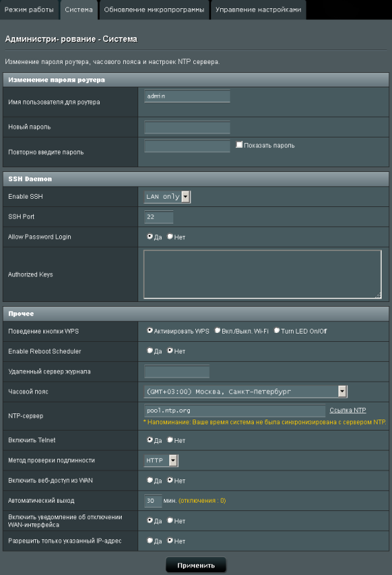Select Нет for Разрешить только указанный IP-адрес

click(170, 541)
